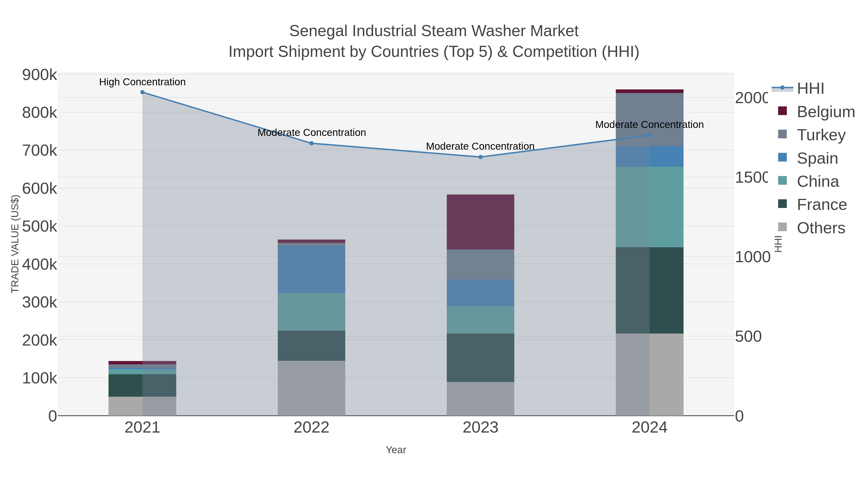Screen dimensions: 868x488
Task: Select the 2021 HHI data point
Action: pyautogui.click(x=142, y=92)
